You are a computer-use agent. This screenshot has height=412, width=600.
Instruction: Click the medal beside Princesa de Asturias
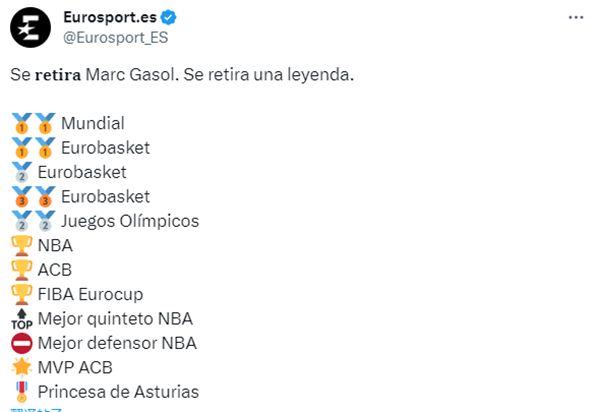point(22,392)
